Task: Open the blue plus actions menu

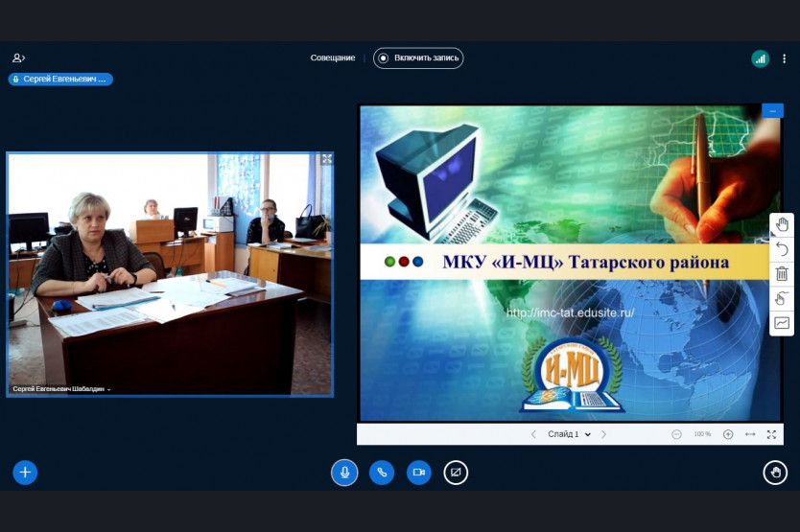Action: tap(25, 473)
